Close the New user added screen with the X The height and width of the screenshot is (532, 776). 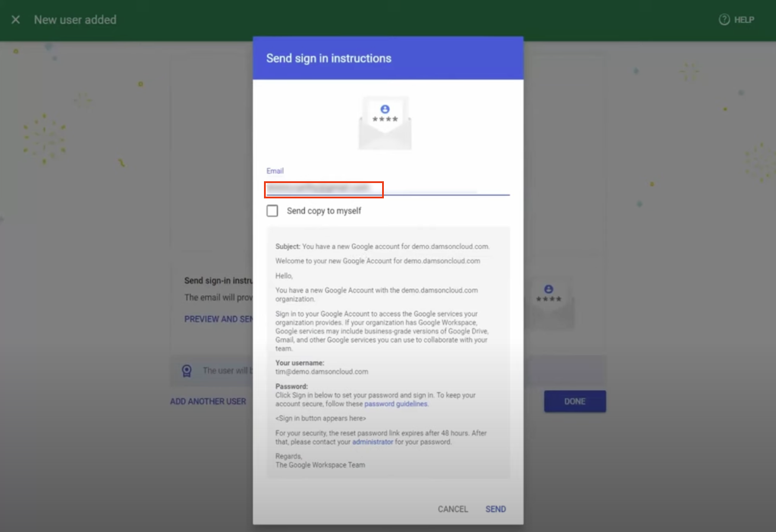tap(15, 19)
